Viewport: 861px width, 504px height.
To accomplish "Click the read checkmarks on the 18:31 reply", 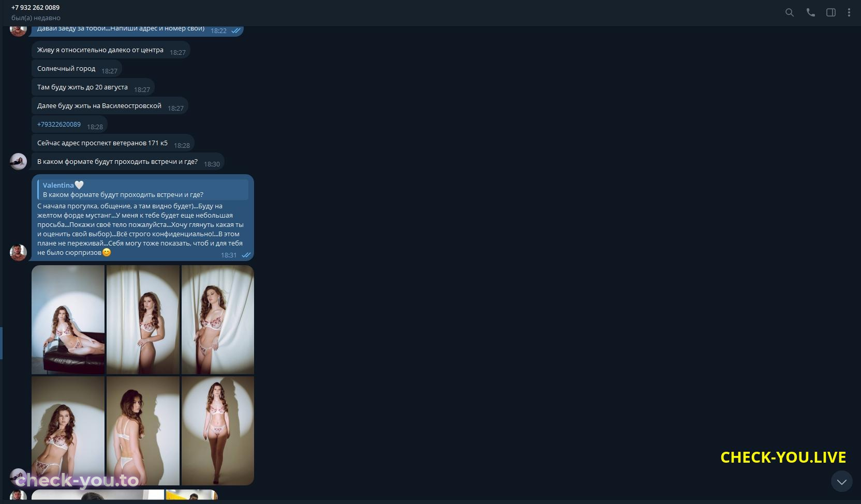I will 246,255.
